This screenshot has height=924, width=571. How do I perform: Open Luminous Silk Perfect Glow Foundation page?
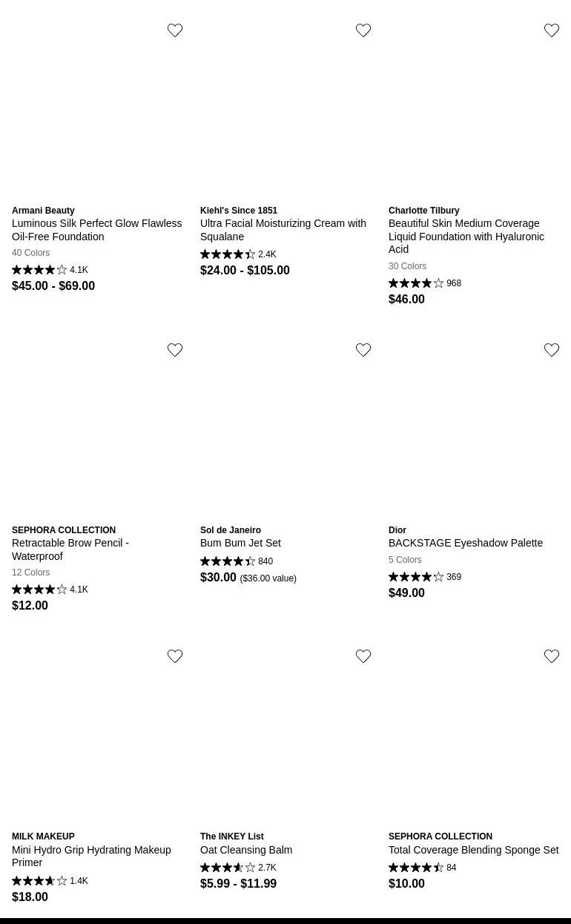tap(96, 230)
